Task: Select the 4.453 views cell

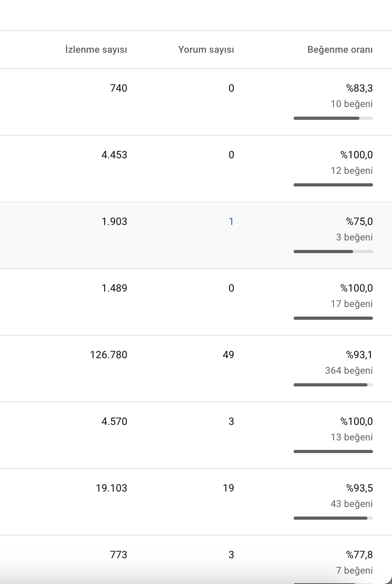Action: pyautogui.click(x=114, y=155)
